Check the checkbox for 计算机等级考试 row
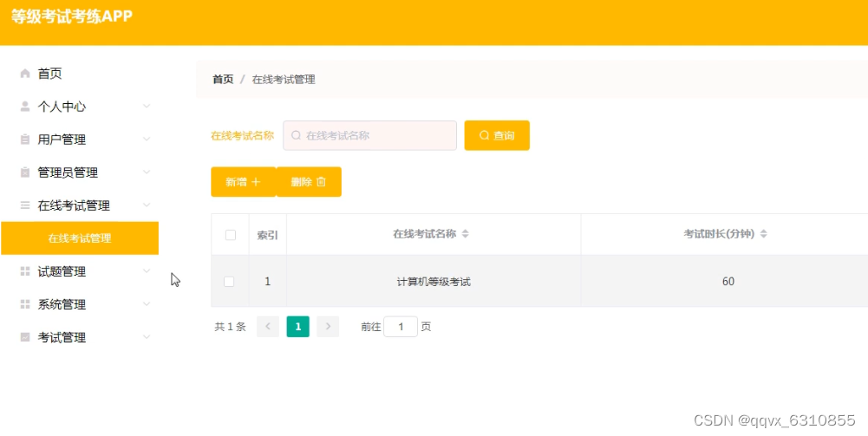The width and height of the screenshot is (868, 436). [229, 282]
